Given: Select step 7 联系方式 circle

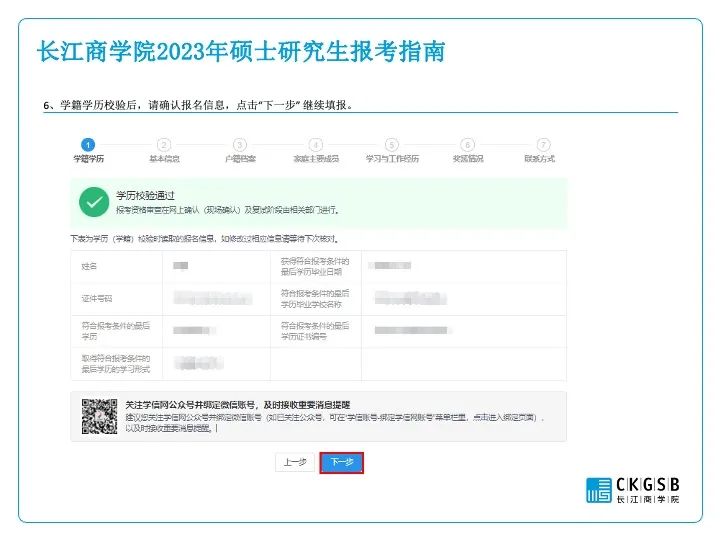Looking at the screenshot, I should click(543, 145).
